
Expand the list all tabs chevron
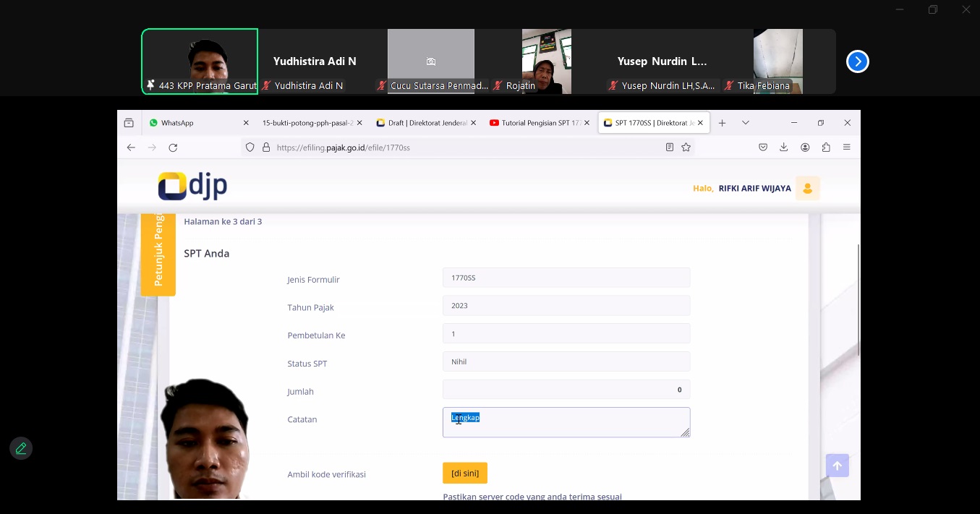[746, 123]
